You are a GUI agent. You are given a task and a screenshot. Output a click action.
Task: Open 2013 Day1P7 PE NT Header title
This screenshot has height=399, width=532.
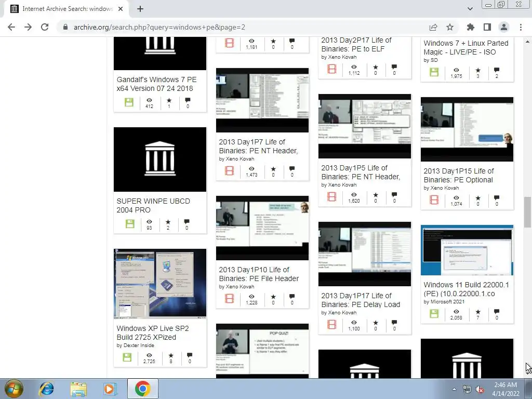[258, 146]
